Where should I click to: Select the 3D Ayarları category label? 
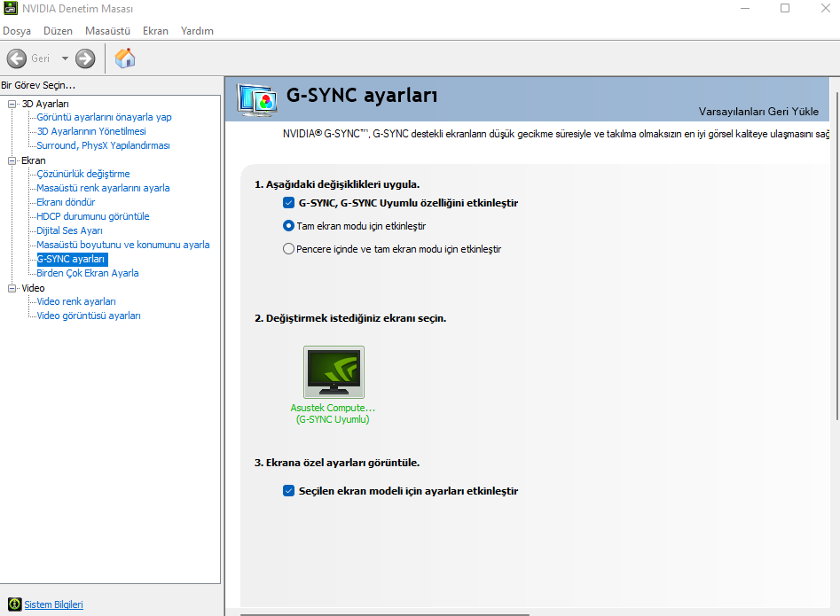45,104
